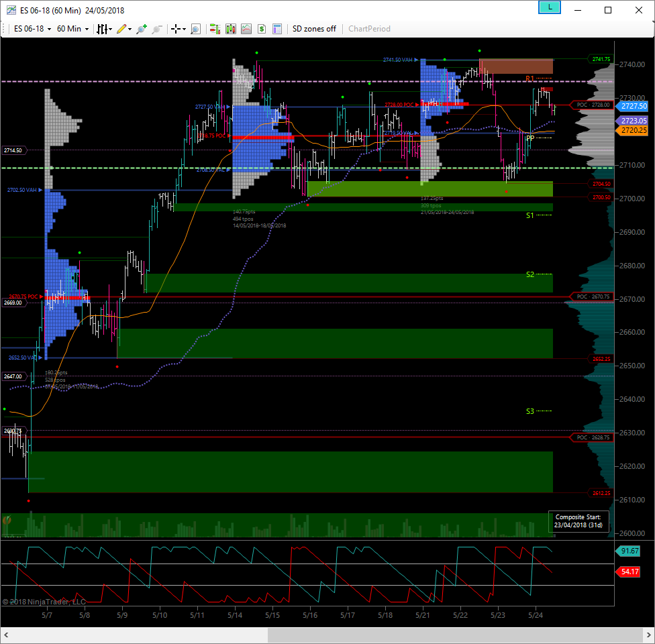Click the current price 2727.50 marker
Viewport: 655px width, 644px height.
tap(634, 106)
